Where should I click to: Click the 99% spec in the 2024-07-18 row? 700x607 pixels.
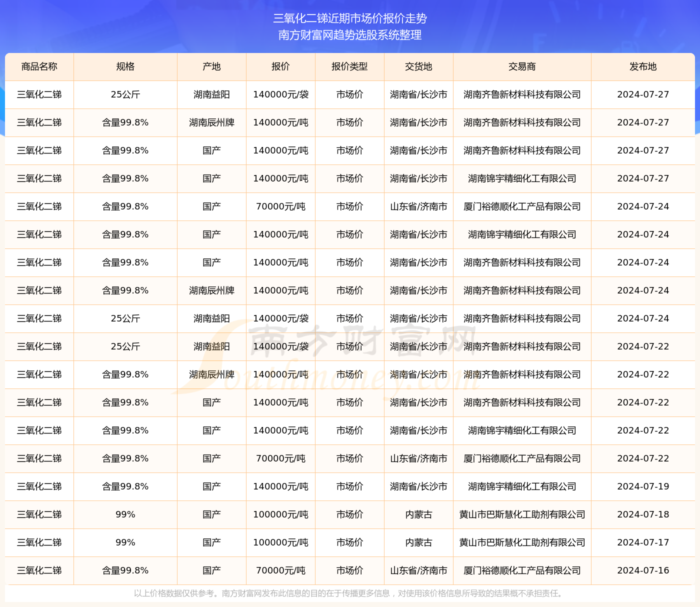pos(125,514)
